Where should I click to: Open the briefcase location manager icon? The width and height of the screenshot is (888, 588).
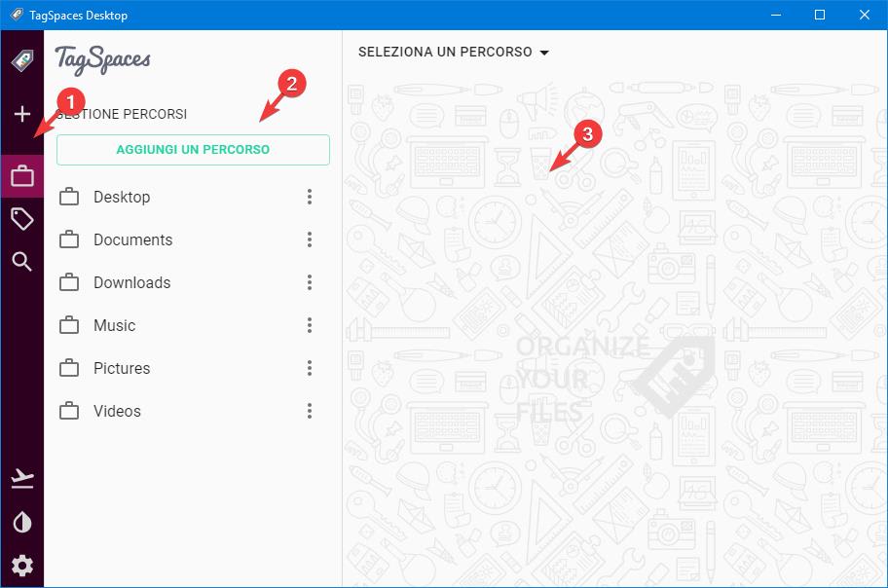(x=22, y=176)
